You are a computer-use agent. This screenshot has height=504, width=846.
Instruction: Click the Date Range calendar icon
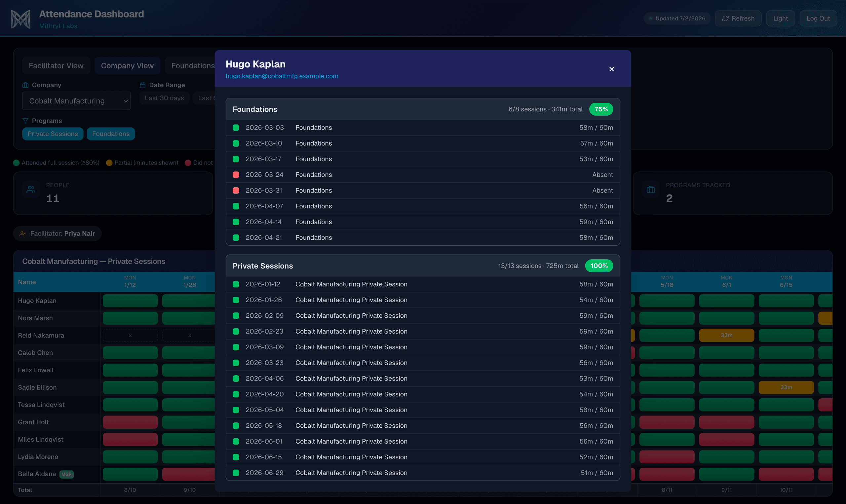143,85
